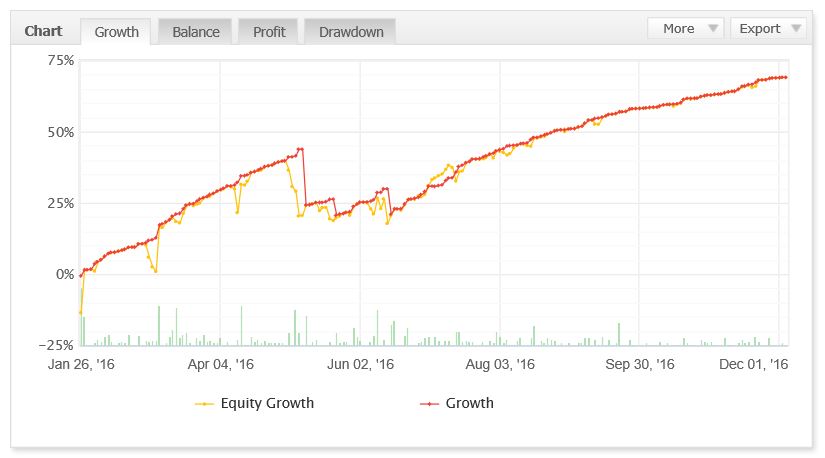
Task: Click the 25% y-axis label
Action: (61, 203)
